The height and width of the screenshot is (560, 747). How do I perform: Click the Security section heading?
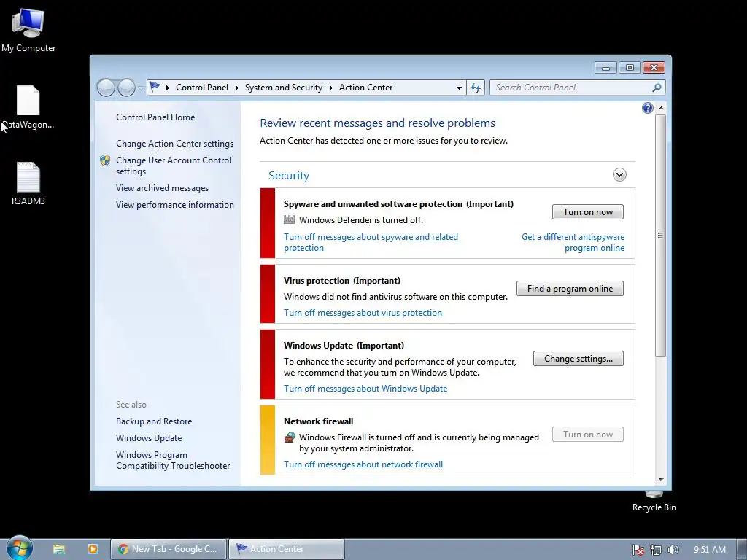289,175
